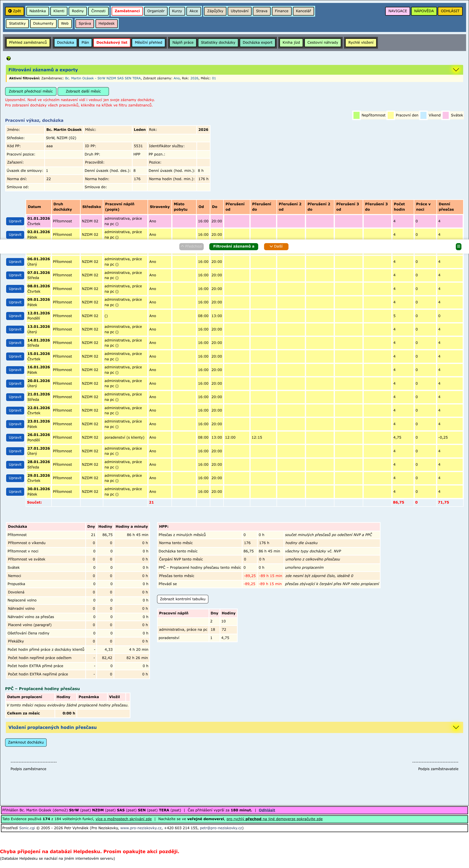
Task: Click the petr@pro-neziskovky.cz email link
Action: tap(221, 828)
